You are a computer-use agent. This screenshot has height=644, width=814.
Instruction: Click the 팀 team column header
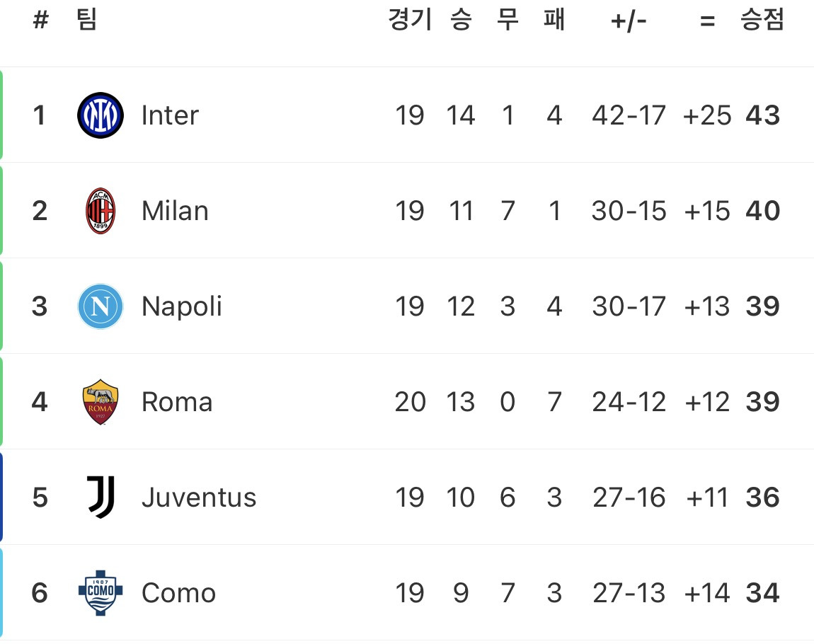86,21
